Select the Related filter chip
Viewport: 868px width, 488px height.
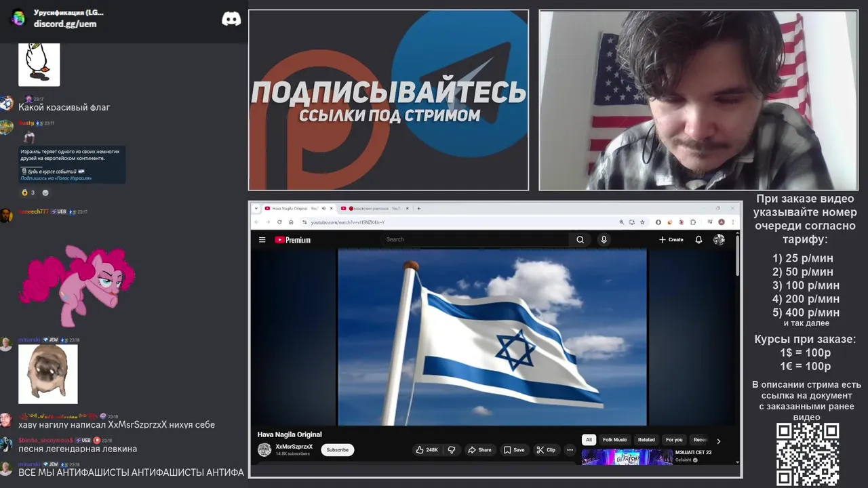click(x=646, y=440)
